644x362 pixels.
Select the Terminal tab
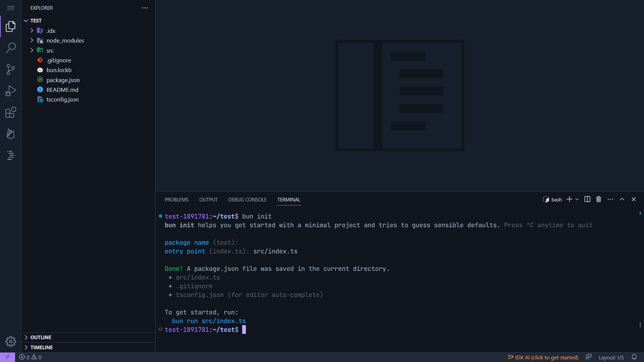pyautogui.click(x=289, y=199)
